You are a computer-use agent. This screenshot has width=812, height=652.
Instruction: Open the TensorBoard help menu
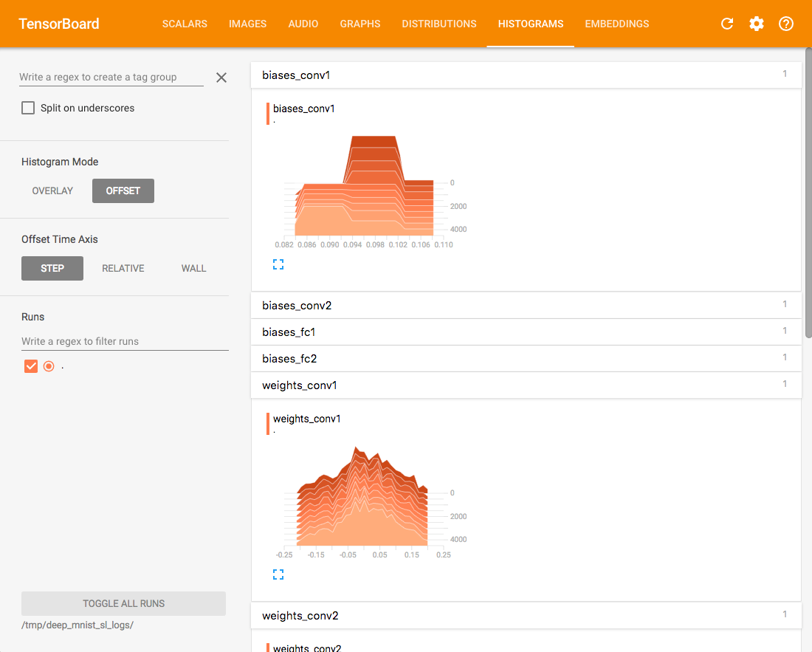point(785,24)
